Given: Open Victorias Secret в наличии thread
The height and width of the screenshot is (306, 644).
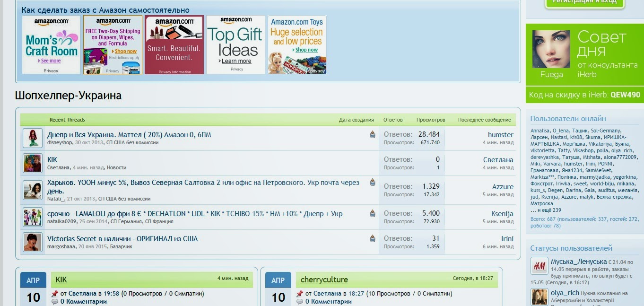Looking at the screenshot, I should (122, 239).
